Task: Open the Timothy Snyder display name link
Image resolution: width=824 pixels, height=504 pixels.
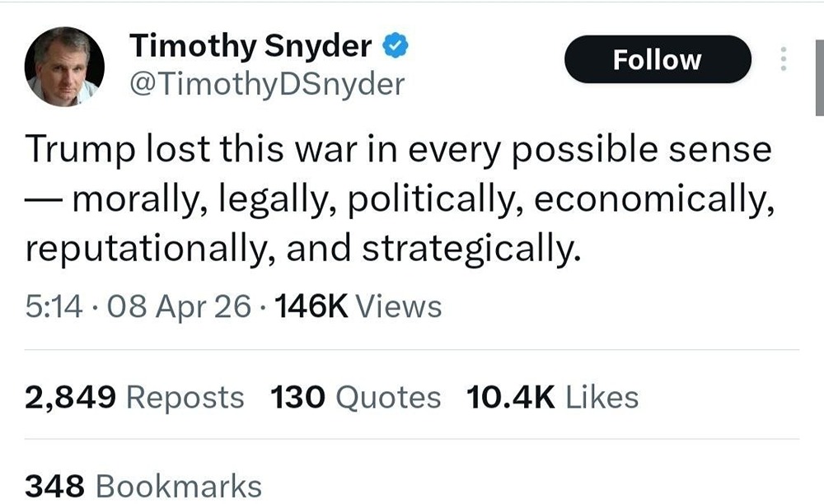Action: (x=250, y=47)
